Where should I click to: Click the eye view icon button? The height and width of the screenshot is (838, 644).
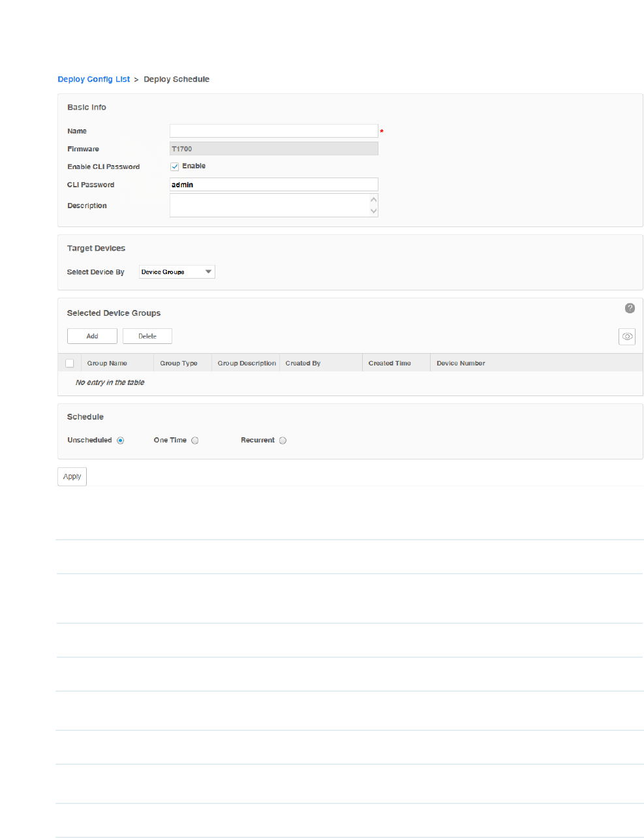click(627, 337)
